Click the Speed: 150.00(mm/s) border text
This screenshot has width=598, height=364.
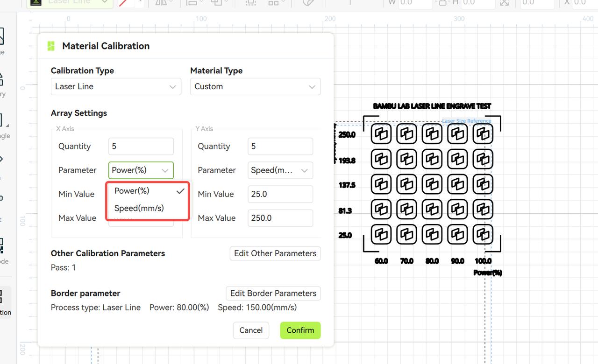(257, 308)
